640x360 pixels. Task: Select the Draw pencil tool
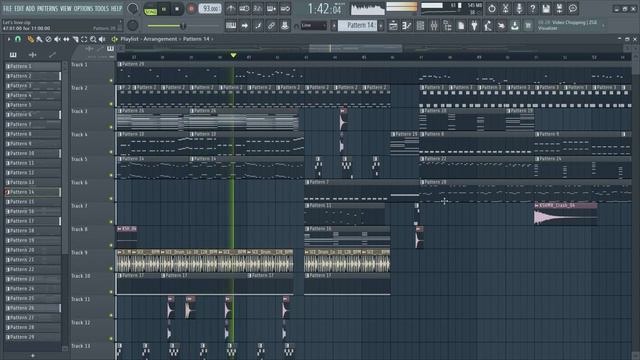(31, 39)
